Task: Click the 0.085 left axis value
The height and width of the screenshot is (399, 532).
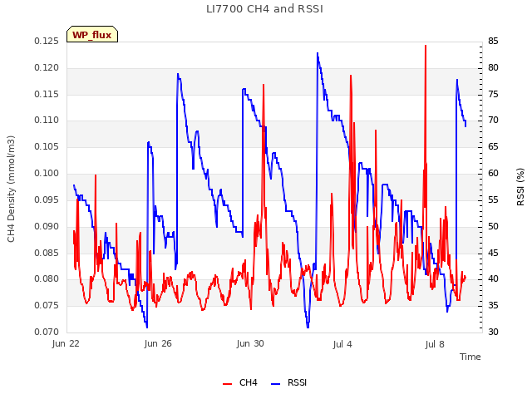Action: (47, 253)
